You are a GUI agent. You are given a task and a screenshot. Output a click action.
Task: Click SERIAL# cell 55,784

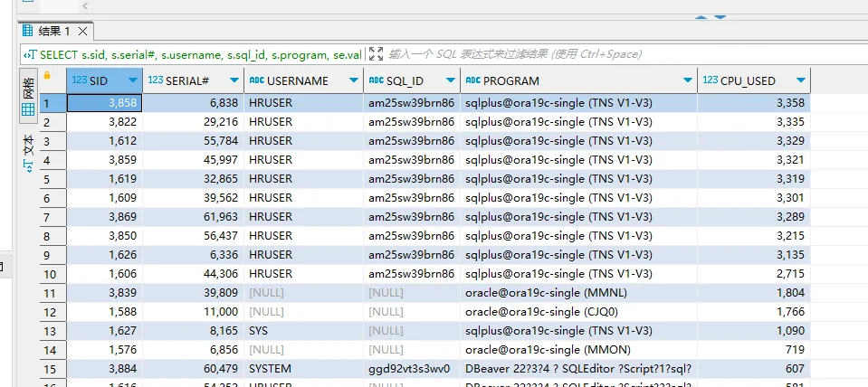193,141
